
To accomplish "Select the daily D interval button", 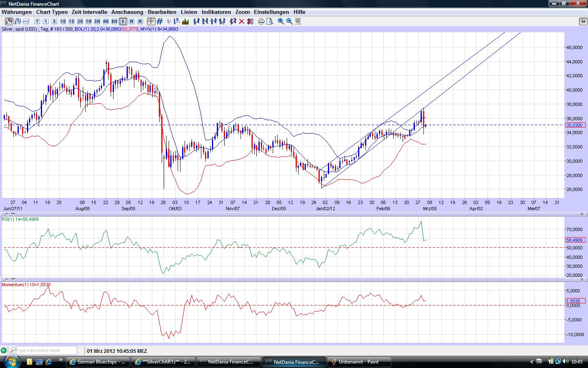I will coord(123,21).
